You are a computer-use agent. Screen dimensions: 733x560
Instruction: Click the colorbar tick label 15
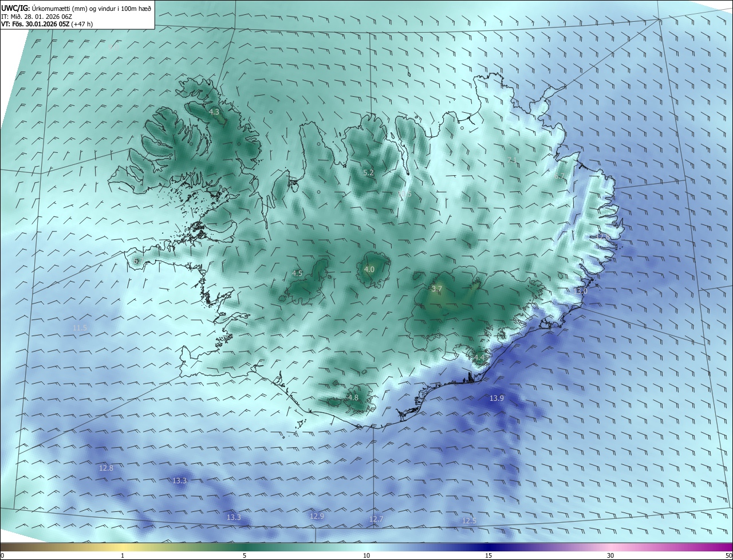[488, 555]
